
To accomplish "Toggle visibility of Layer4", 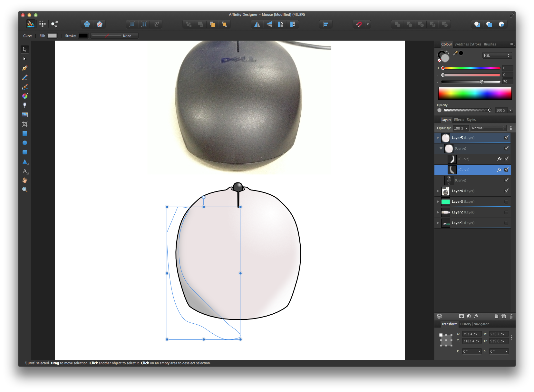I will tap(507, 191).
